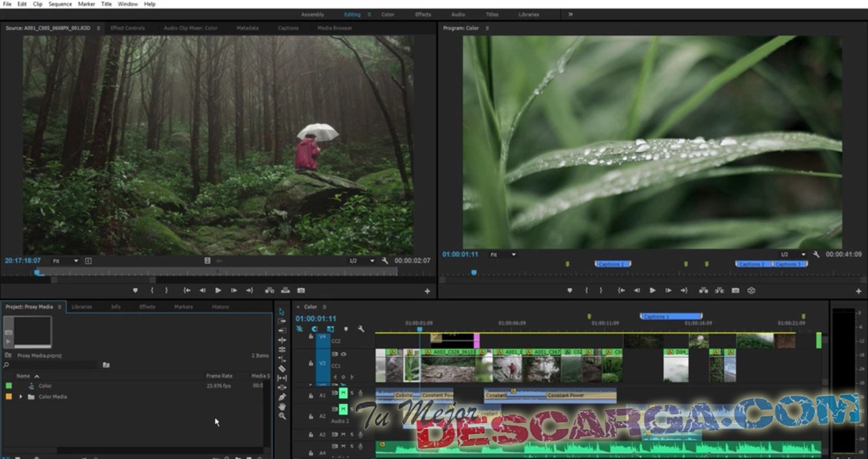Open Source monitor button editor plus
868x459 pixels.
pyautogui.click(x=427, y=291)
